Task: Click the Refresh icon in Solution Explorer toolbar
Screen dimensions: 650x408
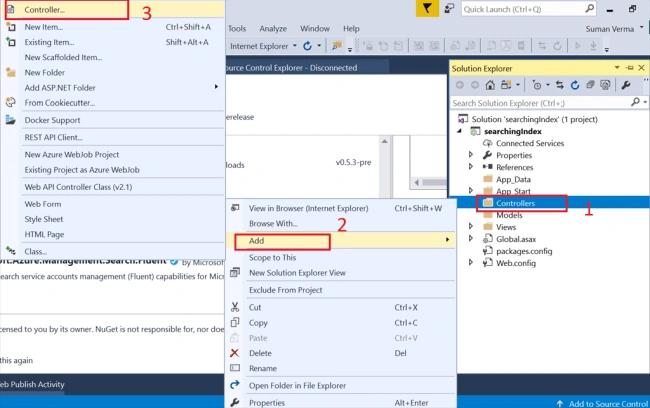Action: (575, 85)
